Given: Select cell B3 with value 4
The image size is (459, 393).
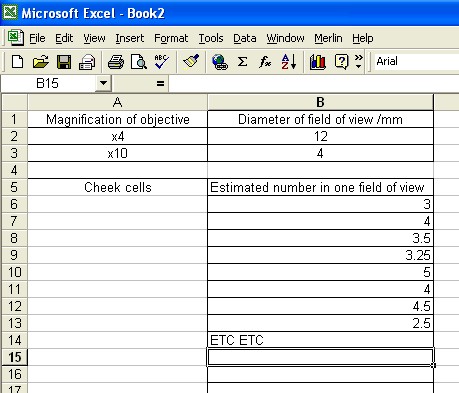Looking at the screenshot, I should (320, 153).
